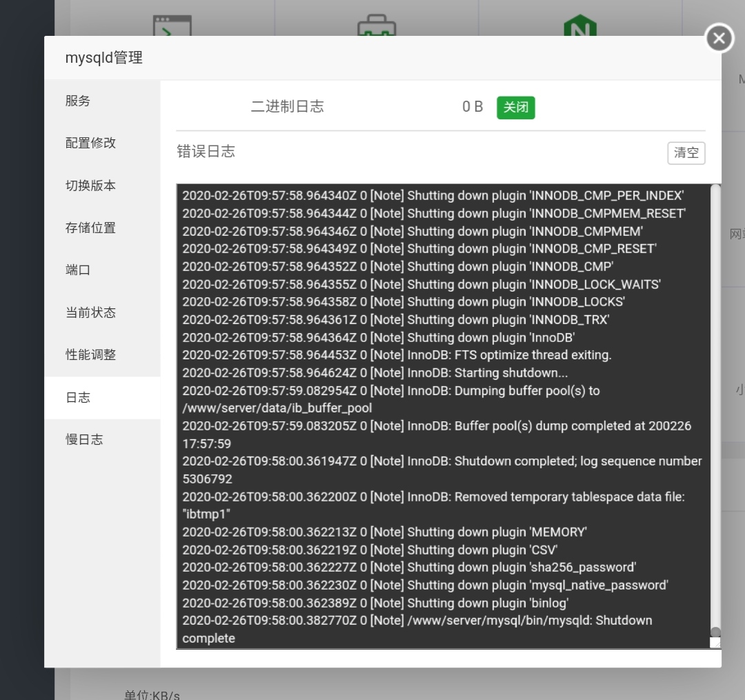View the 当前状态 tab
The width and height of the screenshot is (745, 700).
pyautogui.click(x=90, y=312)
